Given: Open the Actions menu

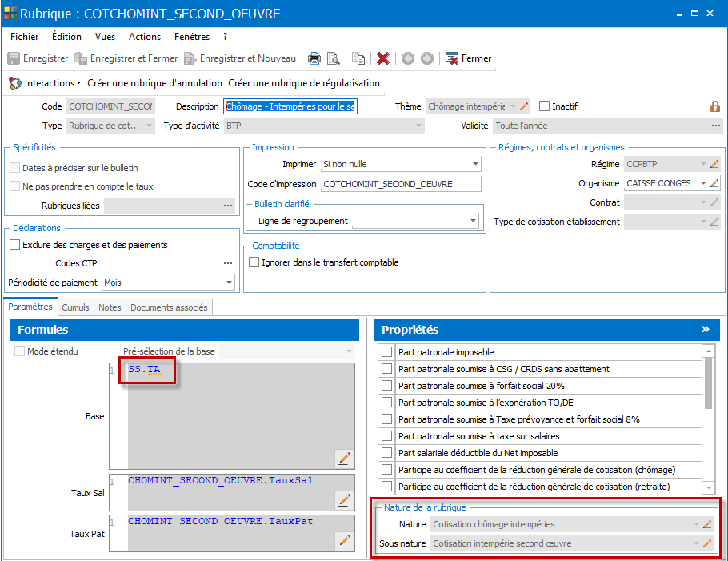Looking at the screenshot, I should (x=145, y=37).
